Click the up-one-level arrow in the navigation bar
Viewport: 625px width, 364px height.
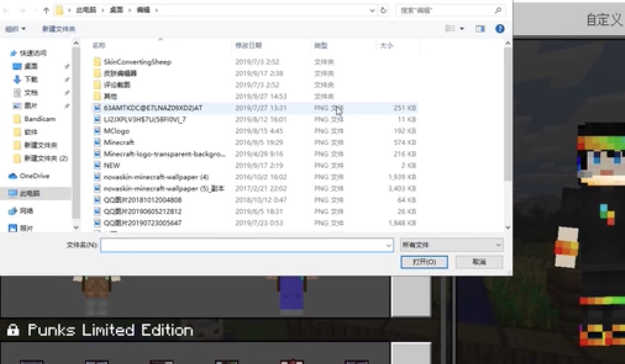click(46, 11)
